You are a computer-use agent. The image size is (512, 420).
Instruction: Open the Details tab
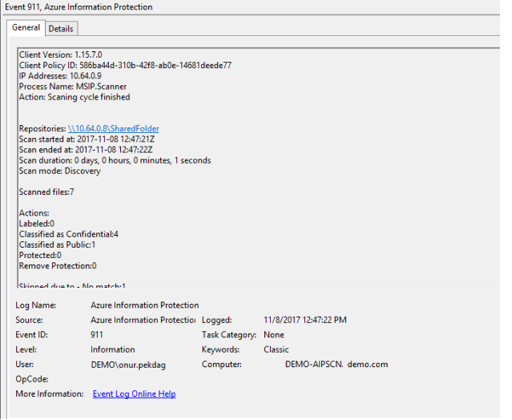tap(61, 29)
